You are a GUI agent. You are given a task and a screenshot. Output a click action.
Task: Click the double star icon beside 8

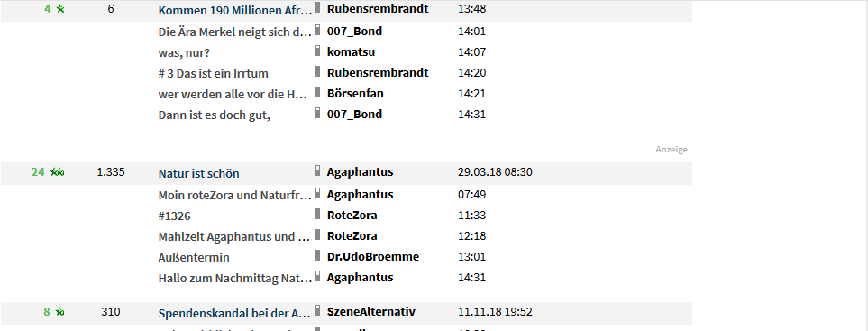59,312
